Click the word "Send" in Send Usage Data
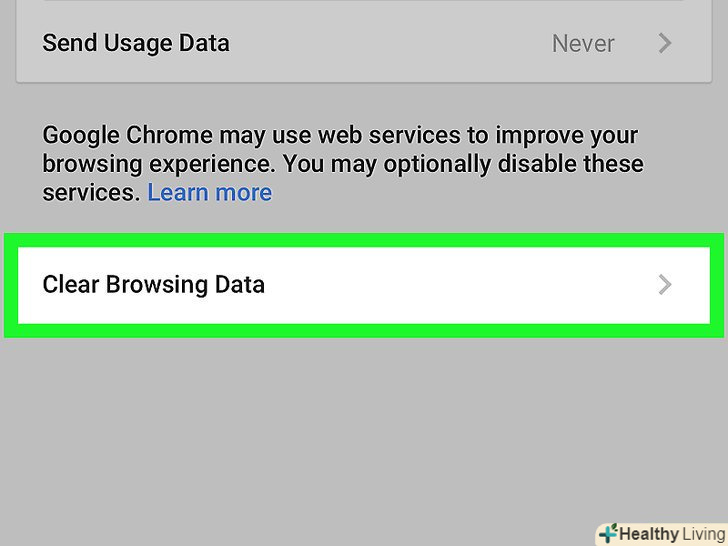 pos(67,44)
